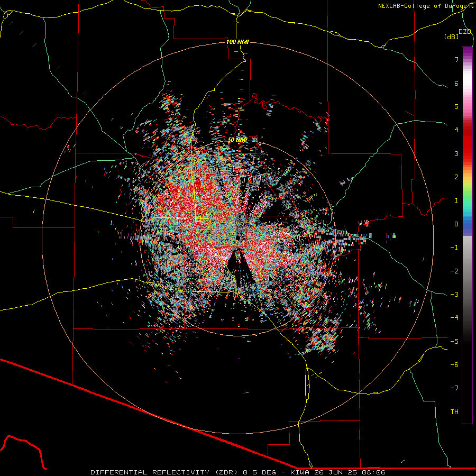Screen dimensions: 476x476
Task: Click the '6' value on the color scale
Action: point(456,83)
